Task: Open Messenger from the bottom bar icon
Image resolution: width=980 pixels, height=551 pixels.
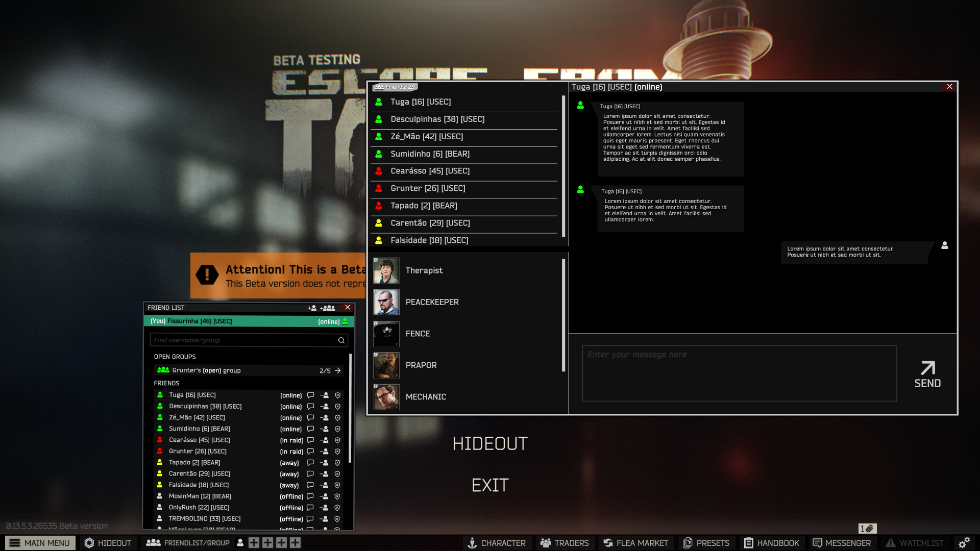Action: click(817, 543)
